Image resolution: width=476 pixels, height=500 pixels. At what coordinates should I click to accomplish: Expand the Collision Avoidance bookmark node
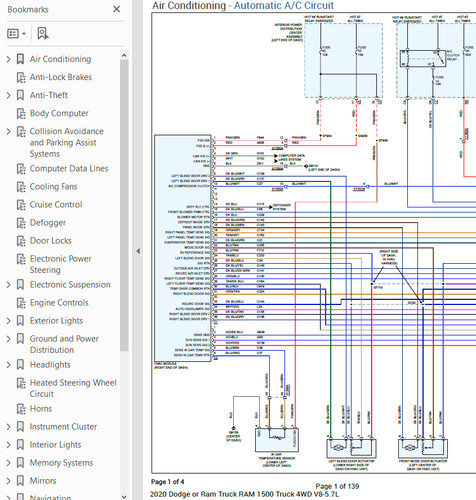[8, 131]
